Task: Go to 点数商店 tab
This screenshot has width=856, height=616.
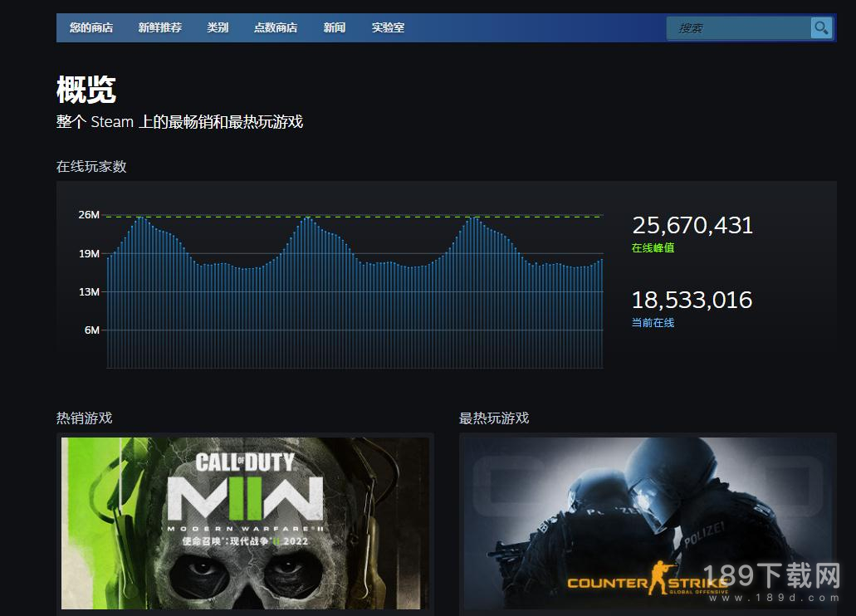Action: 276,28
